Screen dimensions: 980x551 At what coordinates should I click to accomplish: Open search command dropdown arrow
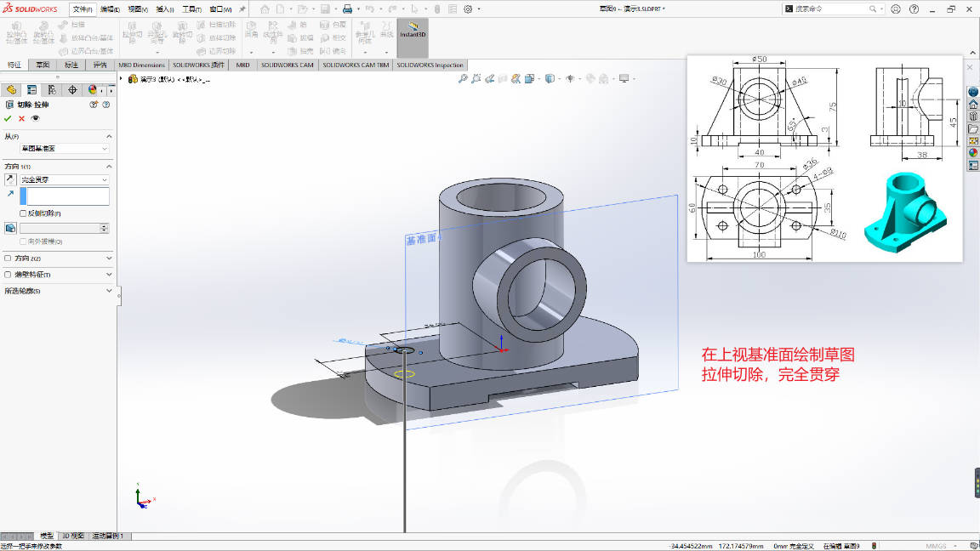tap(881, 9)
